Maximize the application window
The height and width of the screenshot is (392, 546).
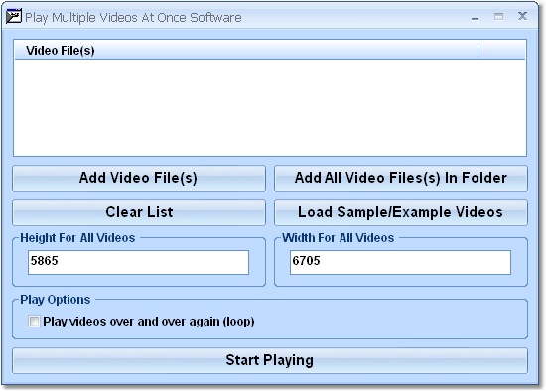(498, 16)
